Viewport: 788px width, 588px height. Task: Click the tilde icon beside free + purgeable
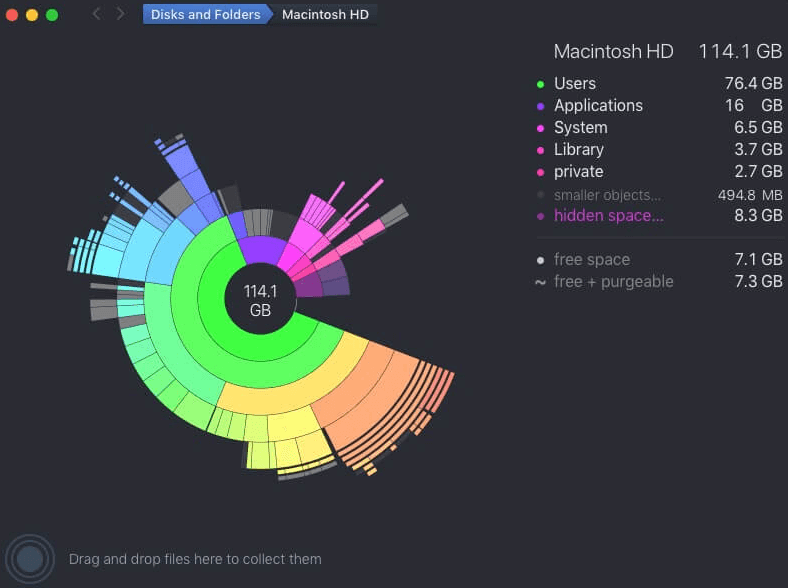click(541, 282)
